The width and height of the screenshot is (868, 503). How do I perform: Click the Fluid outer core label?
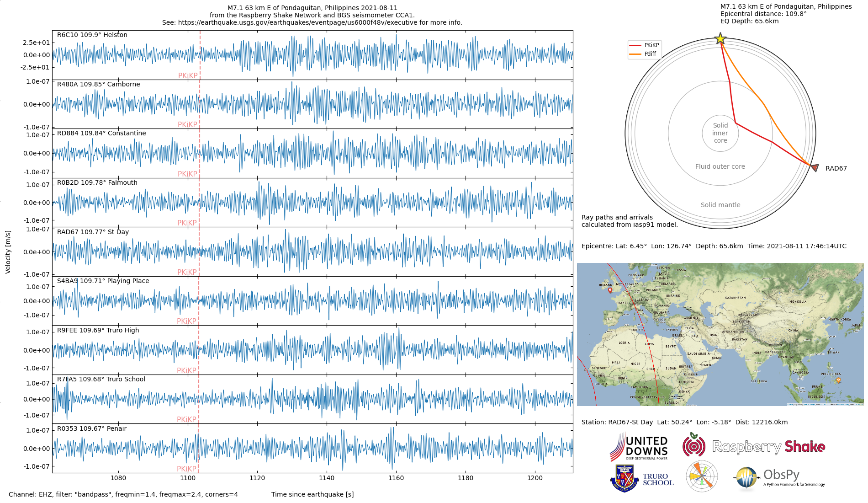click(x=720, y=166)
